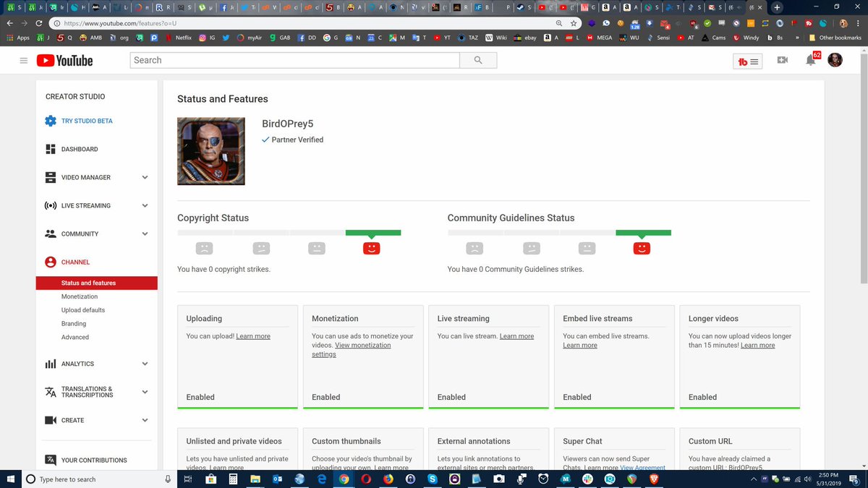Image resolution: width=868 pixels, height=488 pixels.
Task: Click the Try Studio Beta gear icon
Action: (x=50, y=121)
